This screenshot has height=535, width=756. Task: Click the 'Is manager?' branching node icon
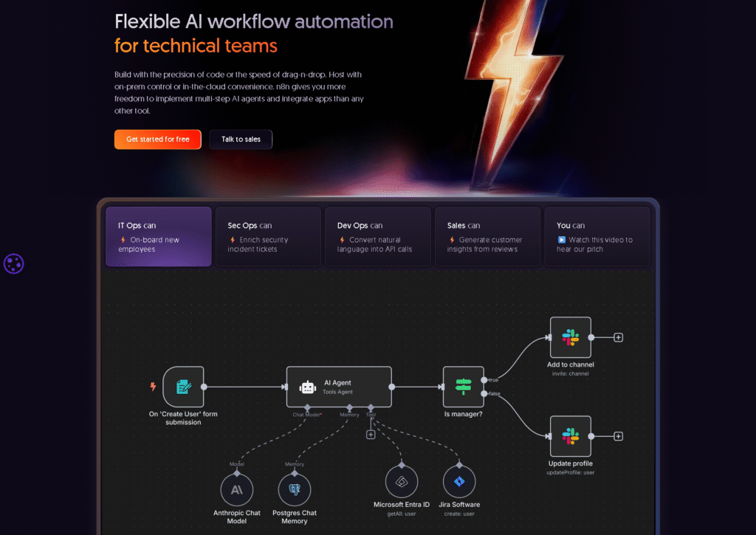point(463,386)
